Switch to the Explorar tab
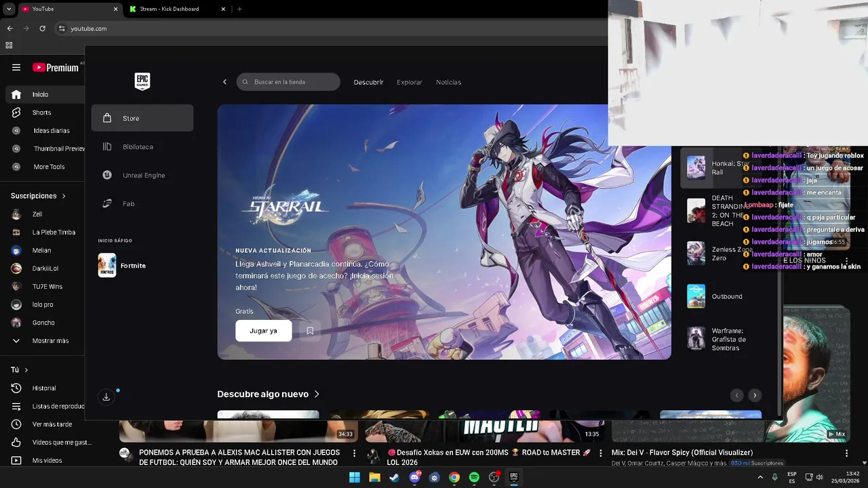The height and width of the screenshot is (488, 868). coord(410,82)
